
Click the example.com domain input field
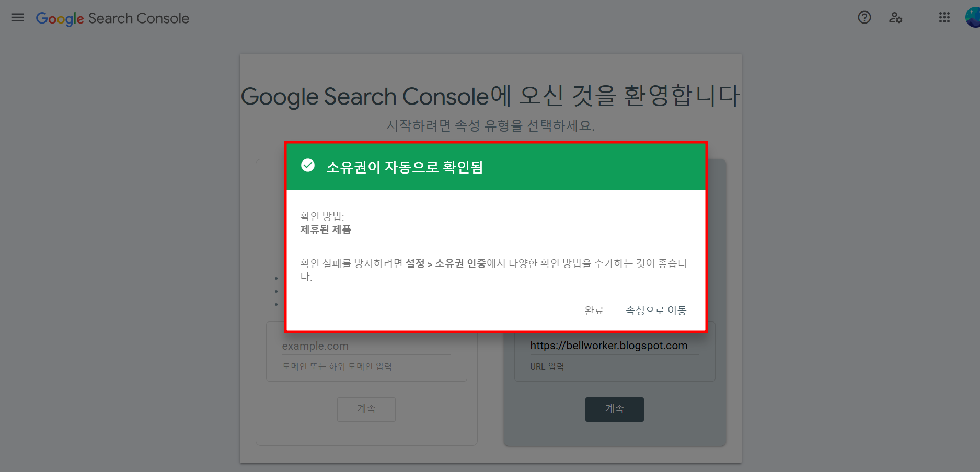tap(366, 346)
